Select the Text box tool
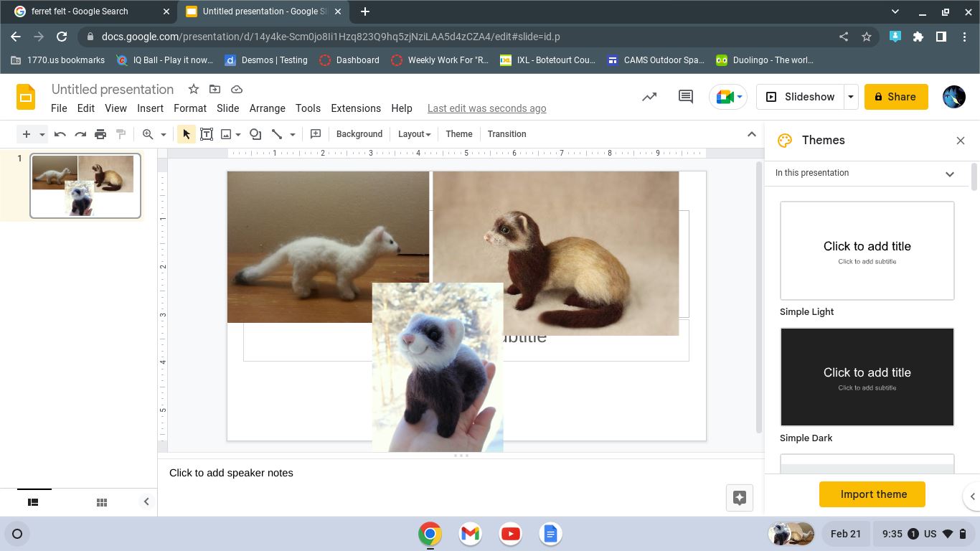The height and width of the screenshot is (551, 980). 207,134
